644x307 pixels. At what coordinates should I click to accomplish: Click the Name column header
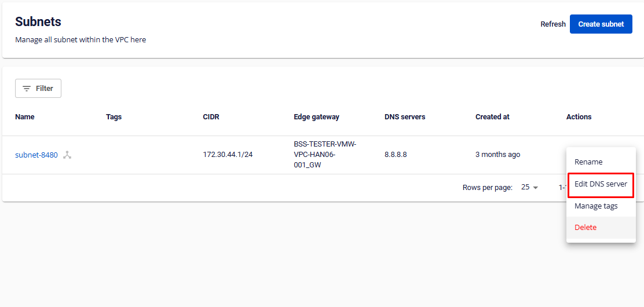(25, 117)
